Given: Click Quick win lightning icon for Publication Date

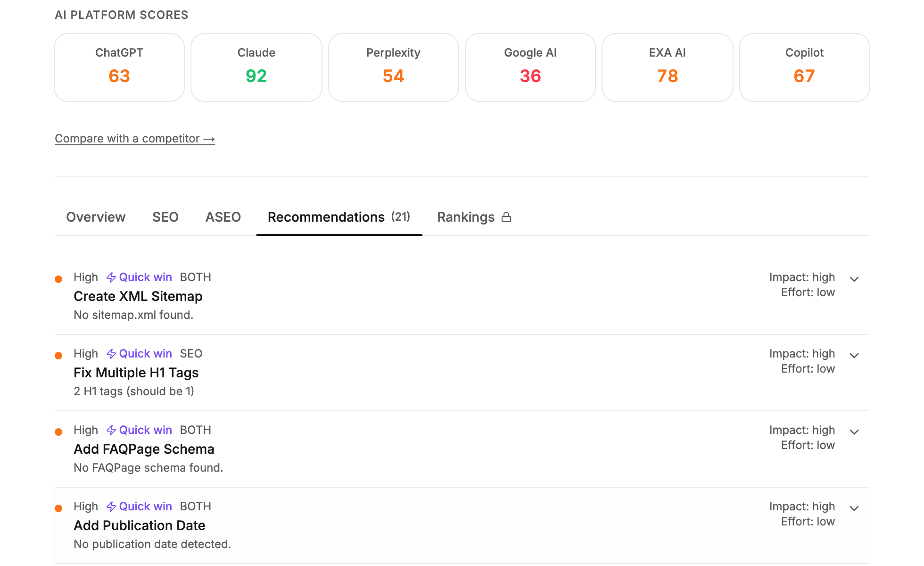Looking at the screenshot, I should [111, 507].
